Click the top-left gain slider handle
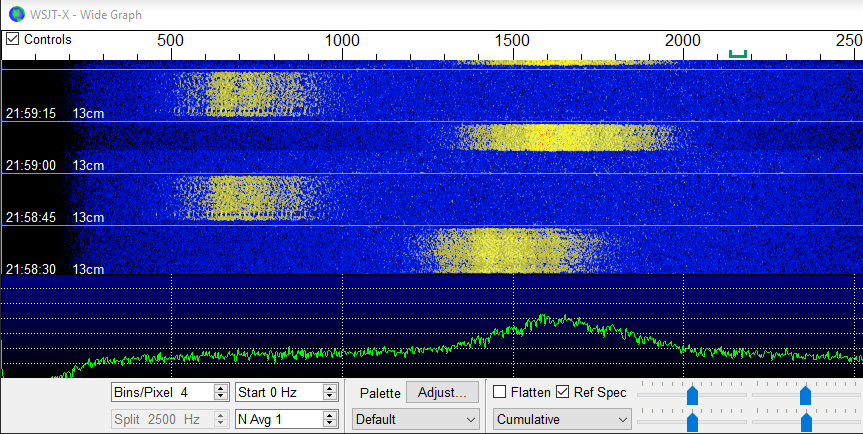The height and width of the screenshot is (434, 863). point(692,396)
